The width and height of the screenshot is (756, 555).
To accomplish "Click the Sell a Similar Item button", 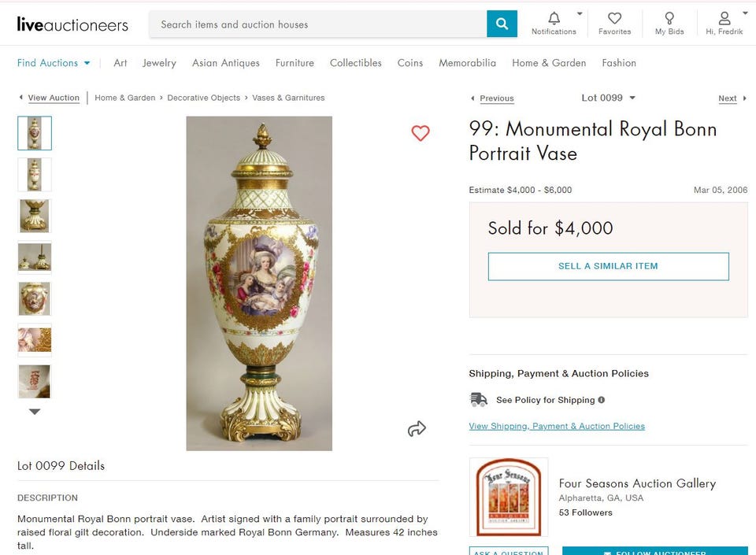I will (x=608, y=266).
